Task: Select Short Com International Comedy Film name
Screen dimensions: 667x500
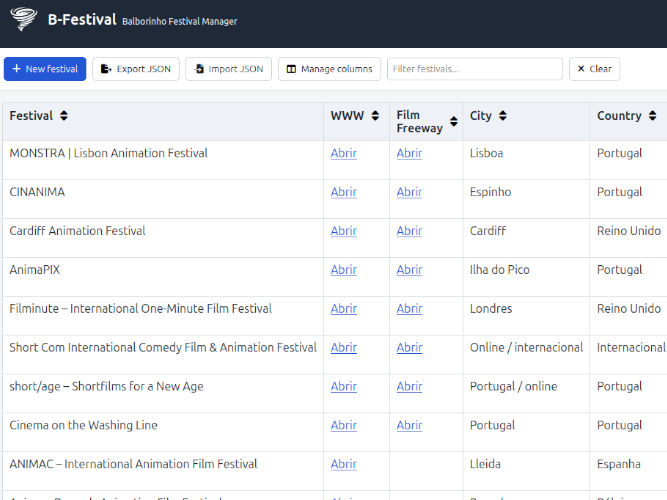Action: tap(163, 348)
